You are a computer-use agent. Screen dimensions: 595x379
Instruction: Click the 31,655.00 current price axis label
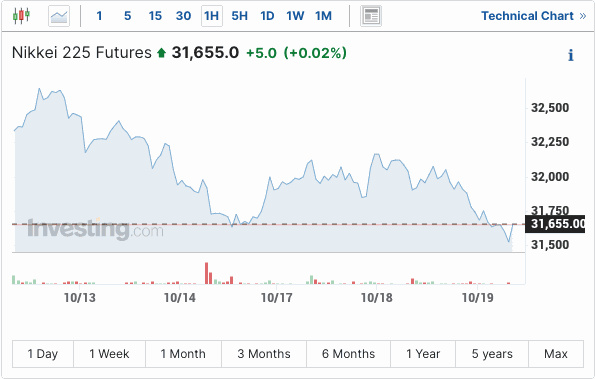point(555,224)
